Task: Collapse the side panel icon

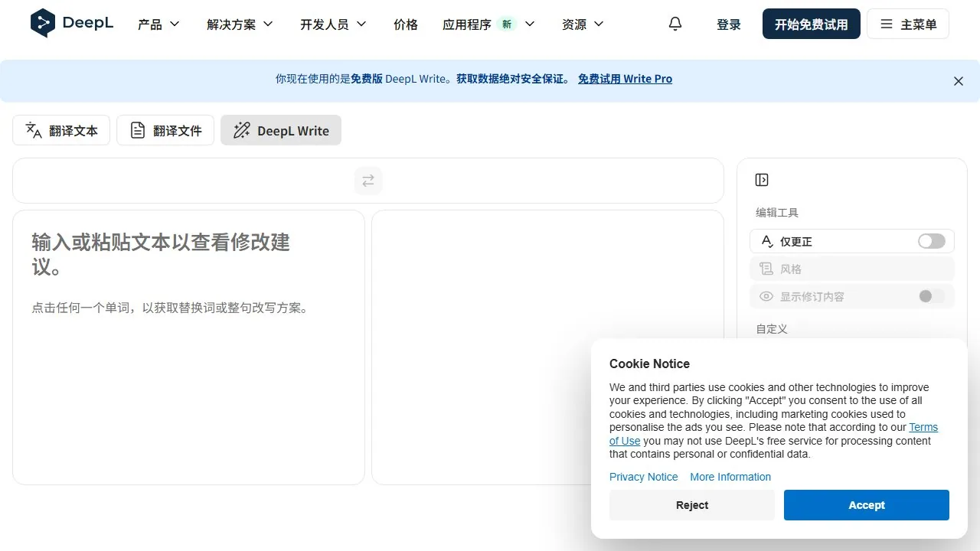Action: click(x=762, y=180)
